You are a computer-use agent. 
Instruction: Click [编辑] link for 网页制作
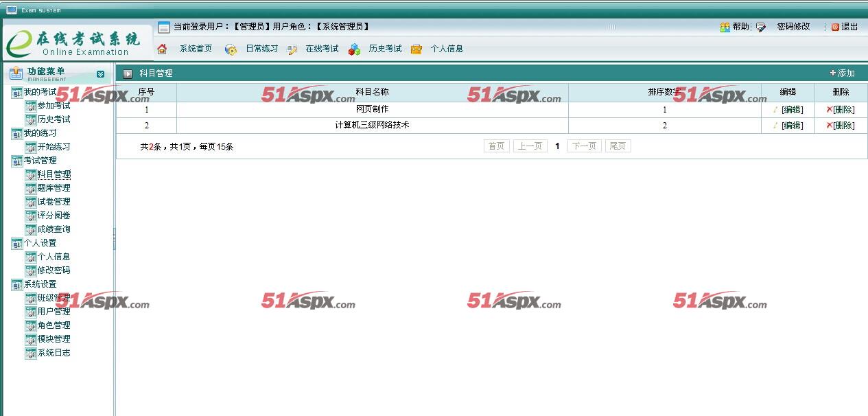[792, 109]
